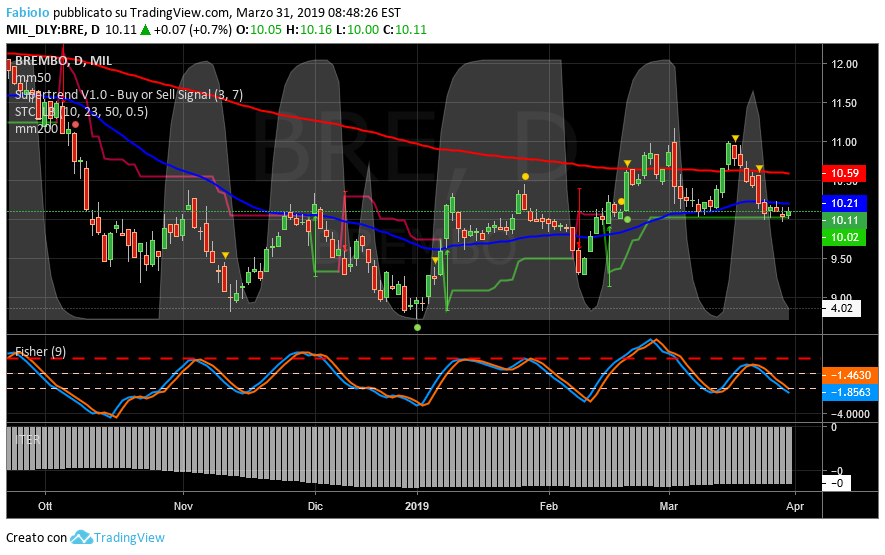Click the Dic label on time axis
The image size is (885, 555).
pyautogui.click(x=315, y=506)
